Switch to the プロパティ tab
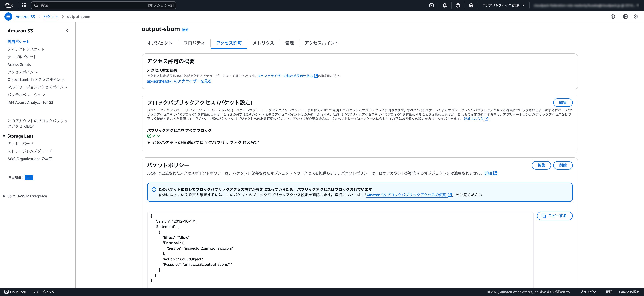 (194, 43)
